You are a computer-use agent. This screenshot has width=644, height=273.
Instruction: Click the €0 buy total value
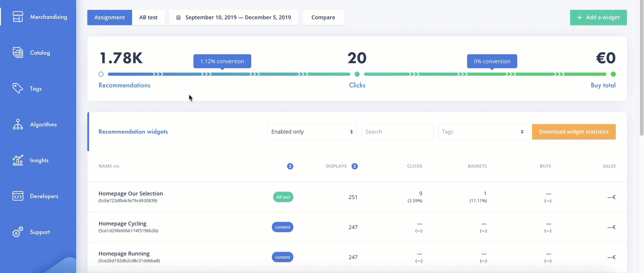(x=605, y=58)
